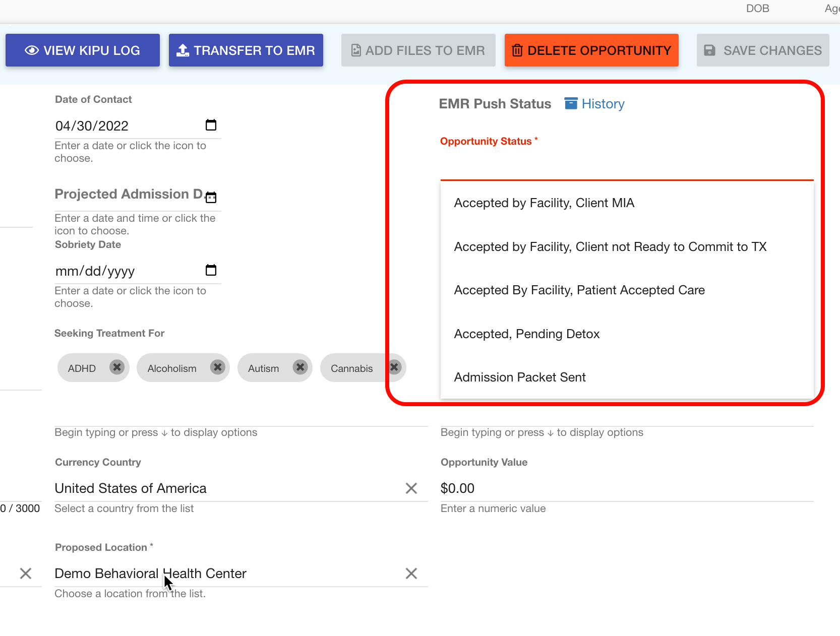This screenshot has height=636, width=840.
Task: Clear the Demo Behavioral Health Center location
Action: [411, 573]
